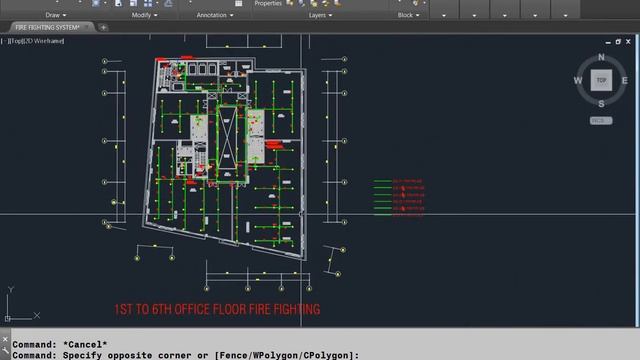Screen dimensions: 640x360
Task: Expand the Annotation panel dropdown
Action: [215, 15]
